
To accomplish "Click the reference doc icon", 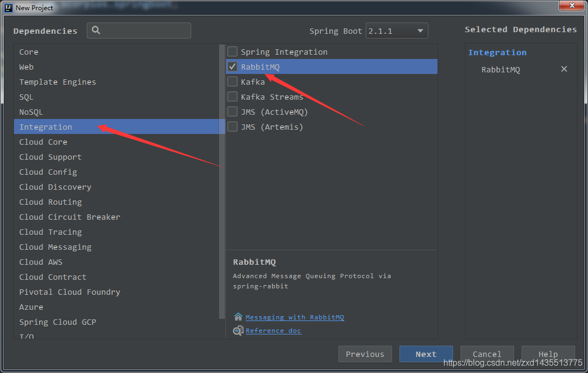I will pos(238,331).
